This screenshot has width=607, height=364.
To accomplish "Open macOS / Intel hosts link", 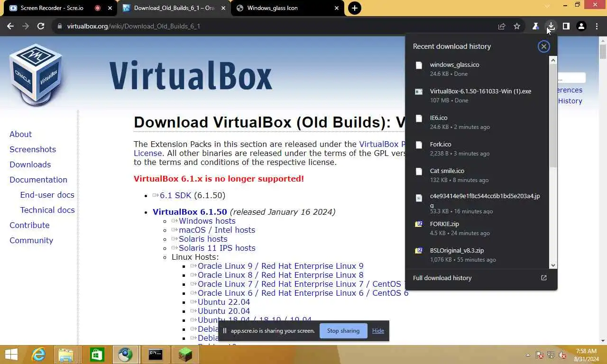I will click(x=217, y=230).
